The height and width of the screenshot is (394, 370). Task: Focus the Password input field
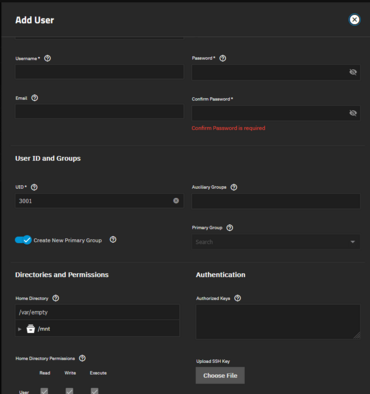[x=276, y=72]
